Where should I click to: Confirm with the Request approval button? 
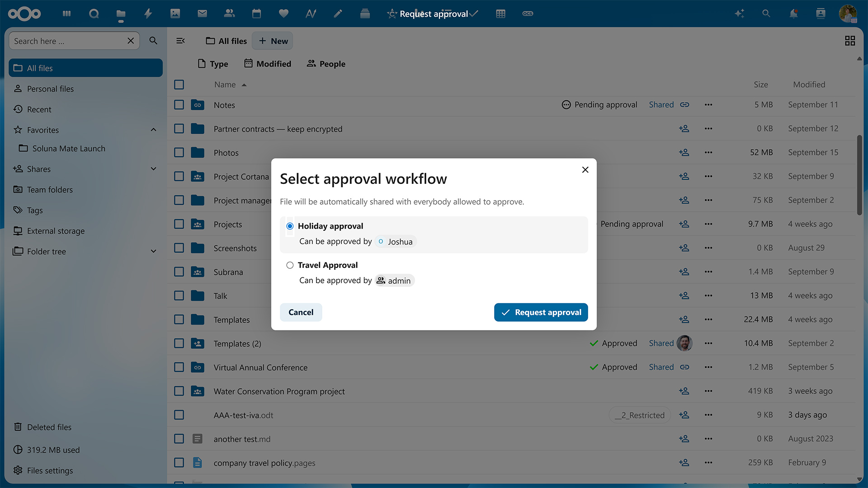pos(541,312)
